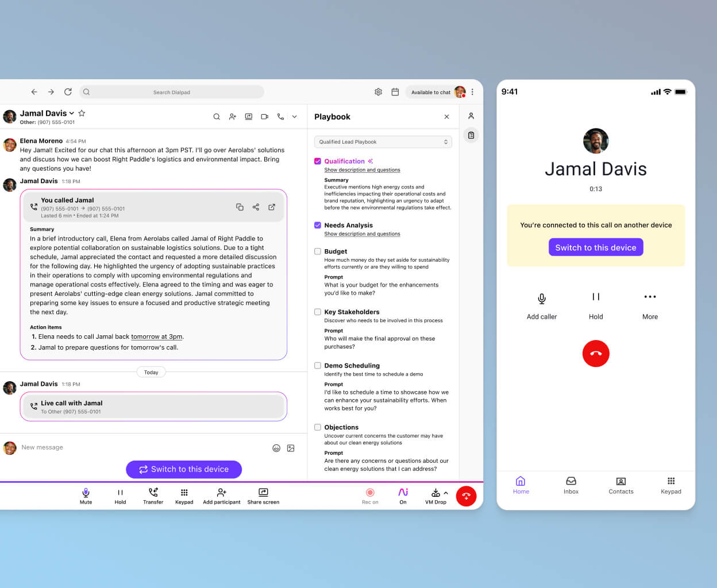Open the Qualified Lead Playbook selector
Viewport: 717px width, 588px height.
(x=383, y=141)
